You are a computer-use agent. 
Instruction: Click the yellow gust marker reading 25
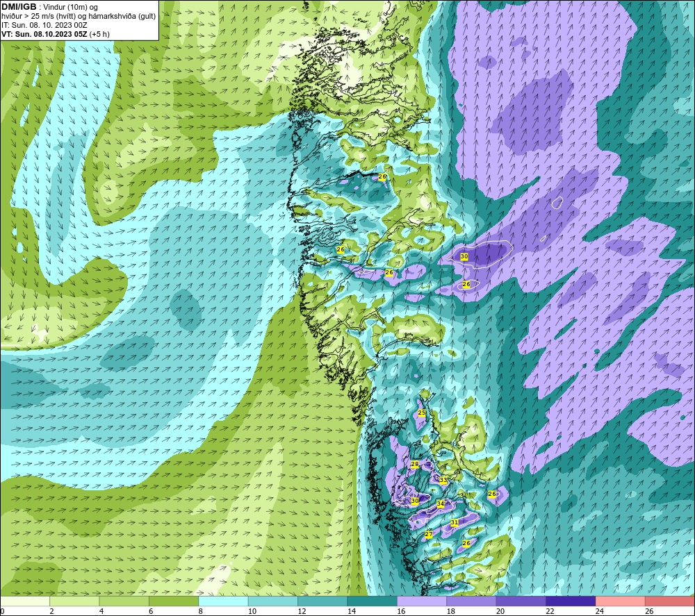coord(422,413)
